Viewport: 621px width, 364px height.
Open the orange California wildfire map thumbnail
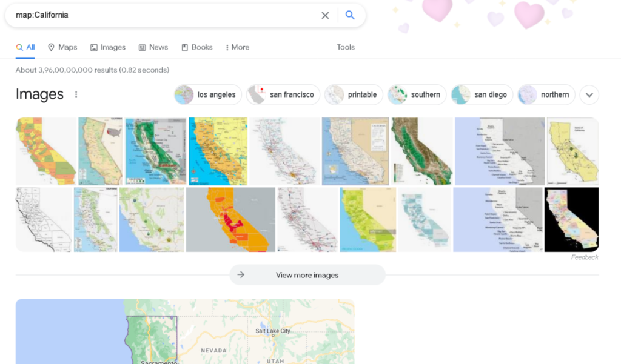pos(230,219)
